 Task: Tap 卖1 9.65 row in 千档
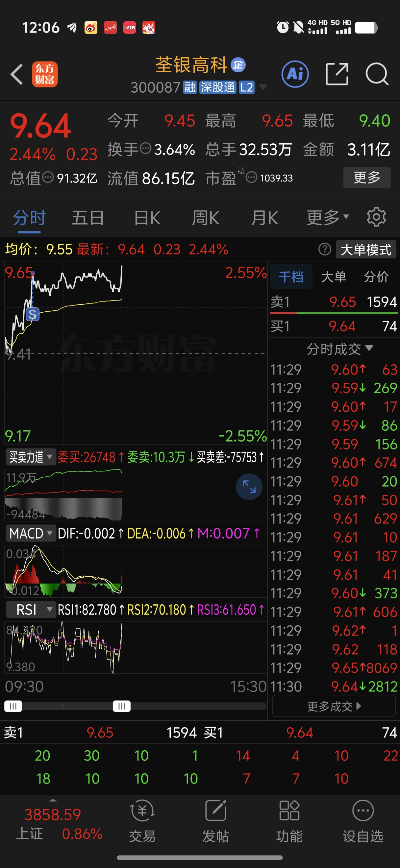coord(334,302)
